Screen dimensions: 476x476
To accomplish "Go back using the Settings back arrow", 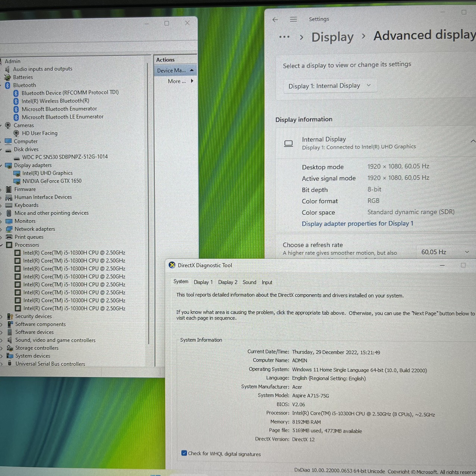I will tap(275, 20).
